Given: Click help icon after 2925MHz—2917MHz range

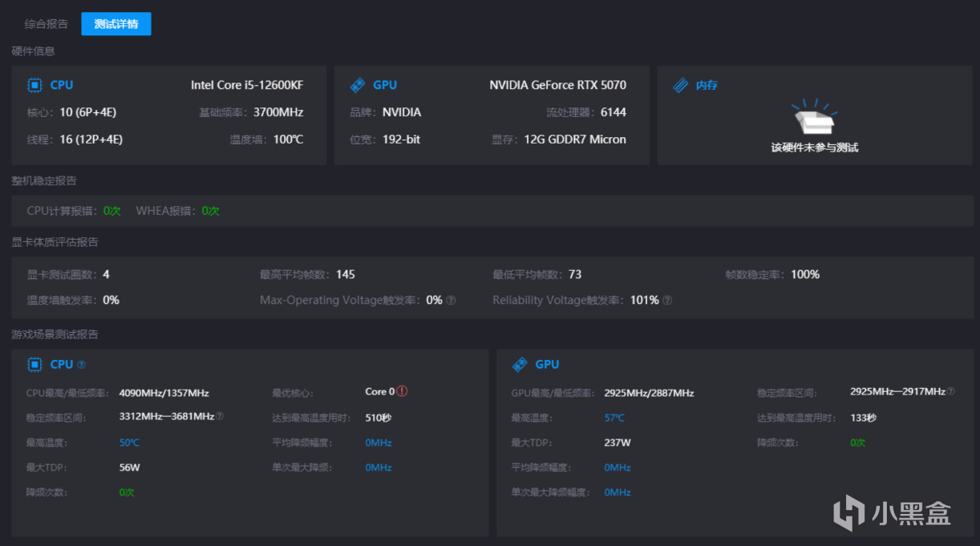Looking at the screenshot, I should tap(951, 392).
